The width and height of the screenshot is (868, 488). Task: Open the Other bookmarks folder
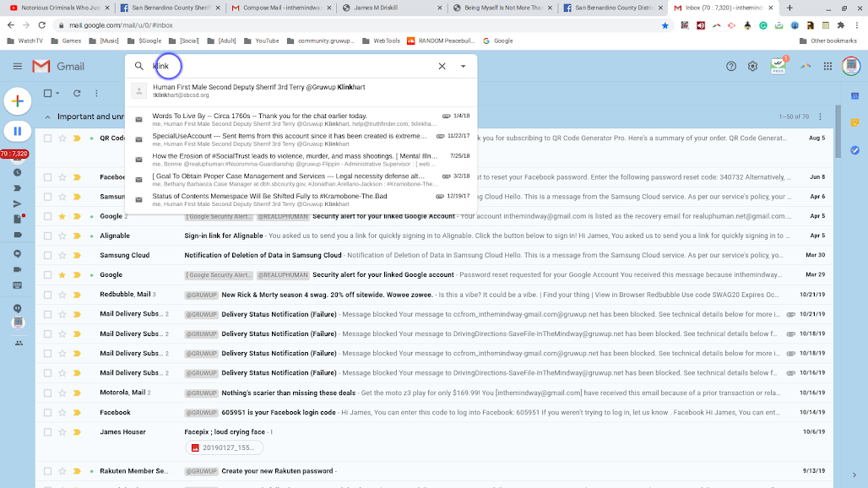tap(827, 41)
